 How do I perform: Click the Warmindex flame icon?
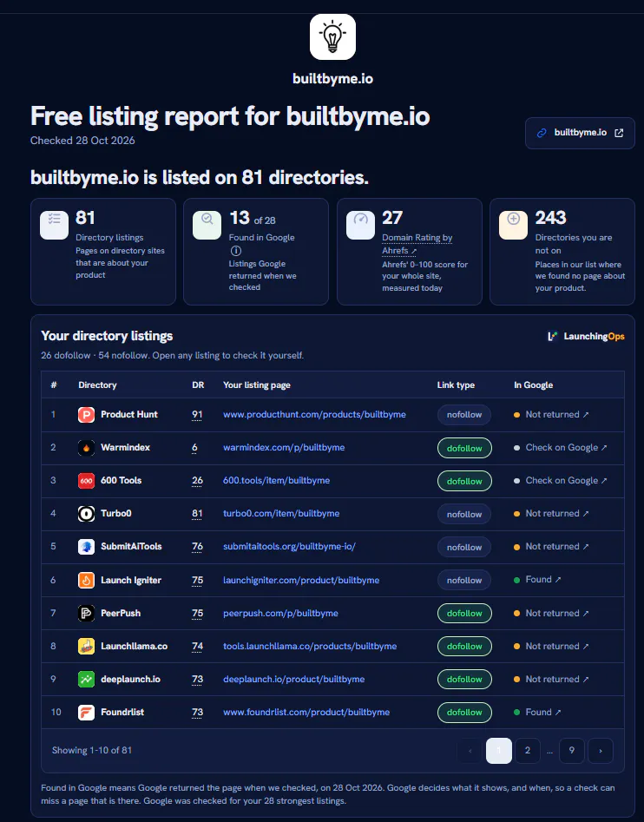pos(86,448)
